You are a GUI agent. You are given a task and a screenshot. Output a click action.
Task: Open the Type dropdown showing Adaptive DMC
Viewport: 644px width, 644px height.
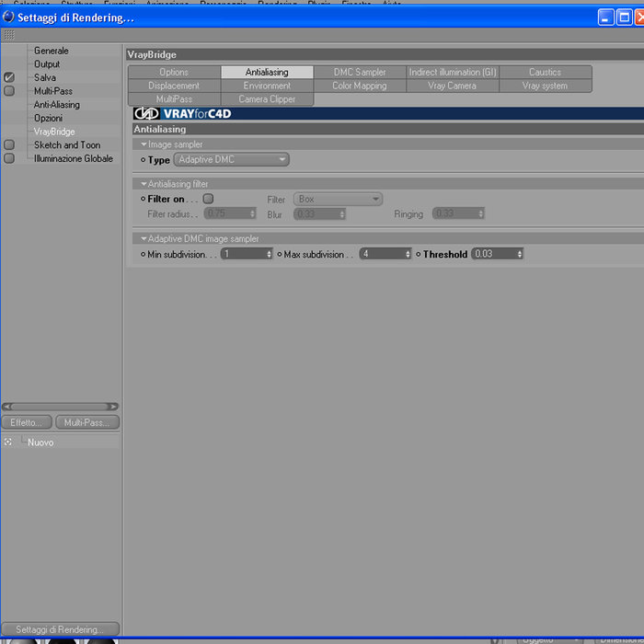(x=231, y=159)
